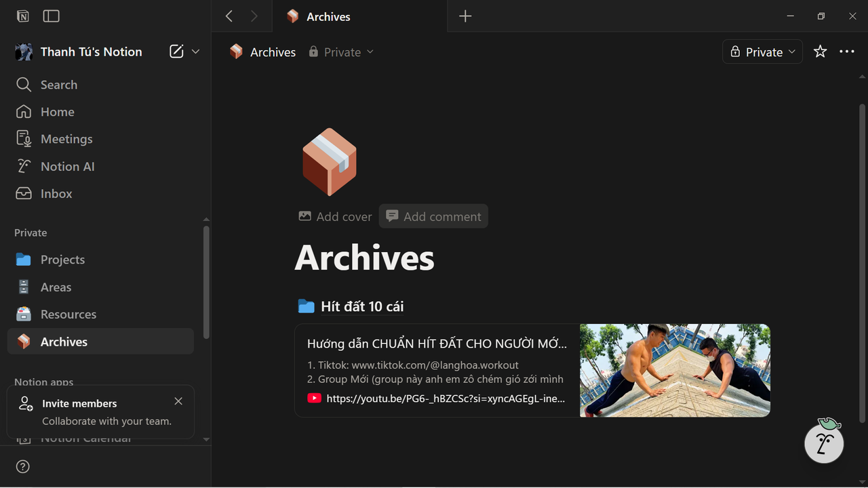This screenshot has height=488, width=868.
Task: Click the Add comment button
Action: tap(433, 217)
